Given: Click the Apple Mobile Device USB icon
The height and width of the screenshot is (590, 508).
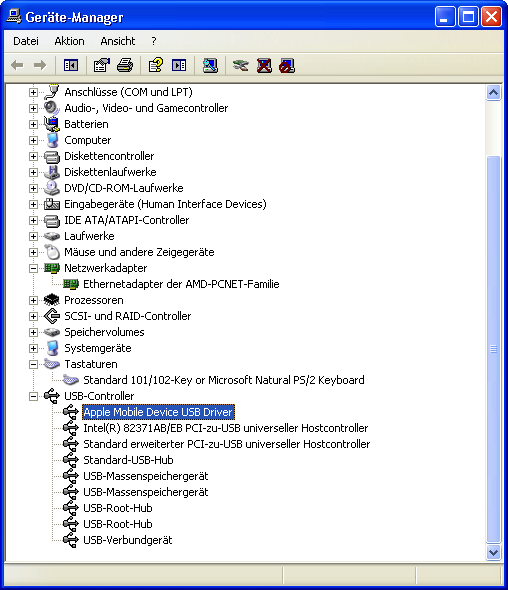Looking at the screenshot, I should coord(71,412).
